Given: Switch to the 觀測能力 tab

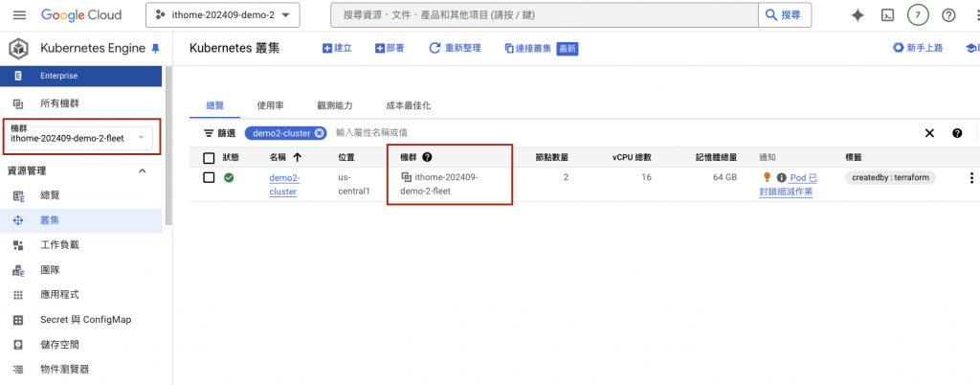Looking at the screenshot, I should 335,105.
